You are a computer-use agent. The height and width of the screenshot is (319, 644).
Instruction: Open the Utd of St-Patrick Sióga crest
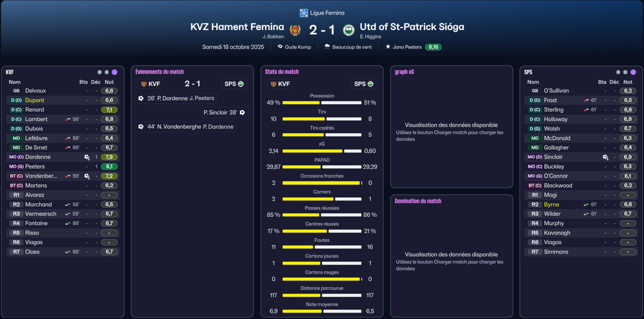coord(348,30)
